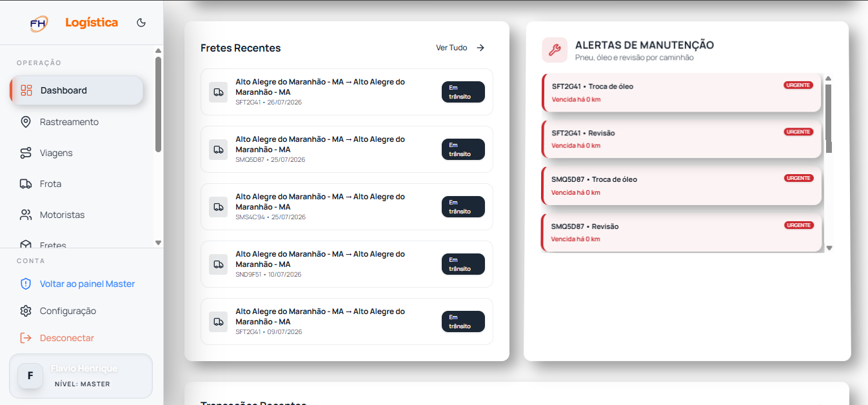
Task: Toggle dark mode moon icon
Action: pyautogui.click(x=141, y=23)
